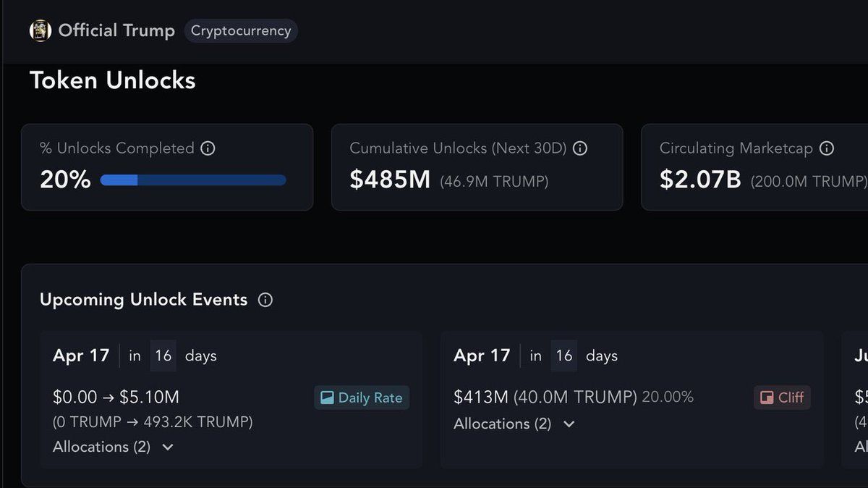The width and height of the screenshot is (868, 488).
Task: Click info icon beside % Unlocks Completed
Action: pos(208,148)
